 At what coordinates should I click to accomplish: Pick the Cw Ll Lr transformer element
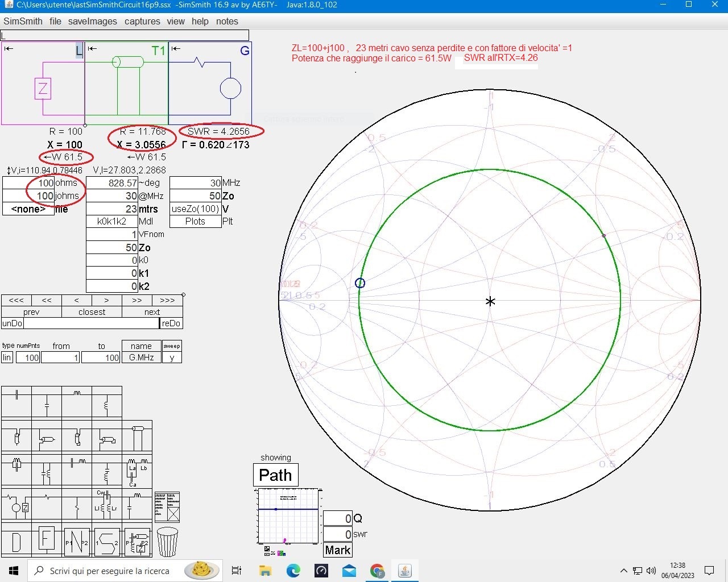tap(107, 504)
